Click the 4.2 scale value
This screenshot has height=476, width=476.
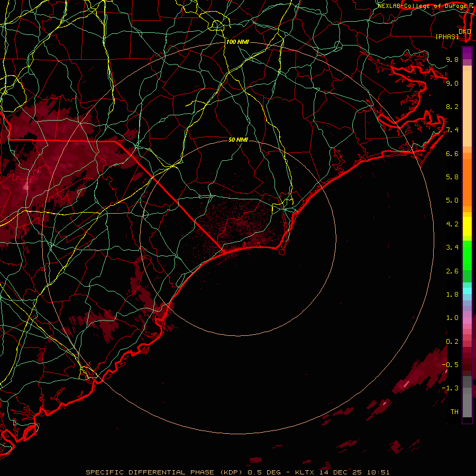tap(452, 224)
